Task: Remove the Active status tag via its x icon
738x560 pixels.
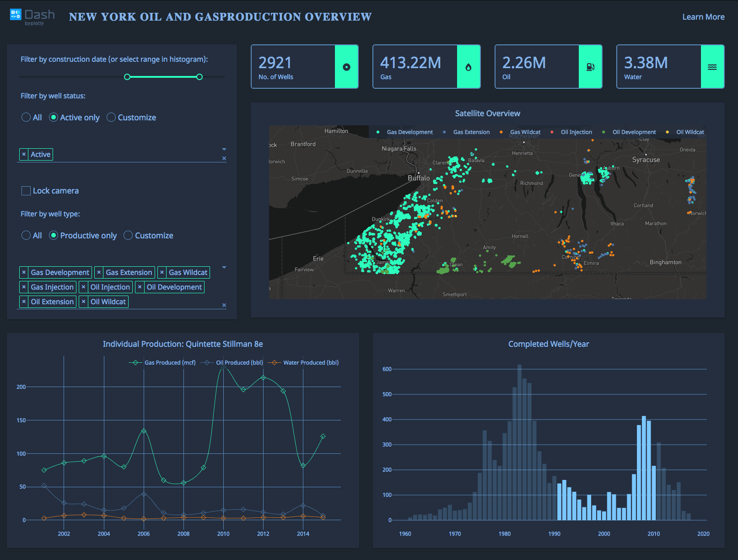Action: tap(24, 154)
